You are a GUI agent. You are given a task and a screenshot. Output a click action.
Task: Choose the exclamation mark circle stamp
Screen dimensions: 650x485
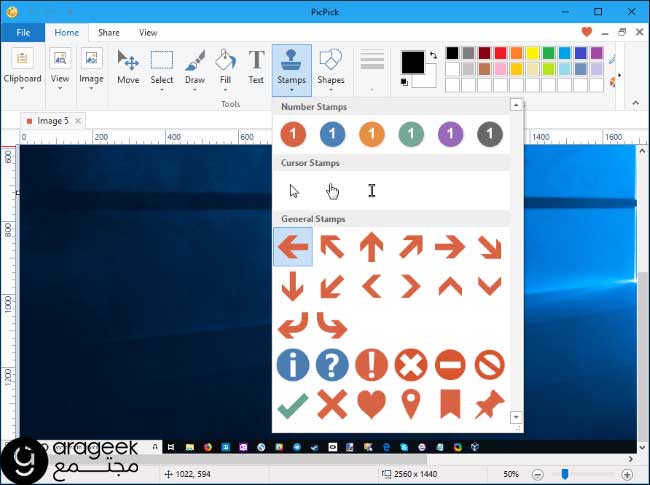(x=371, y=365)
